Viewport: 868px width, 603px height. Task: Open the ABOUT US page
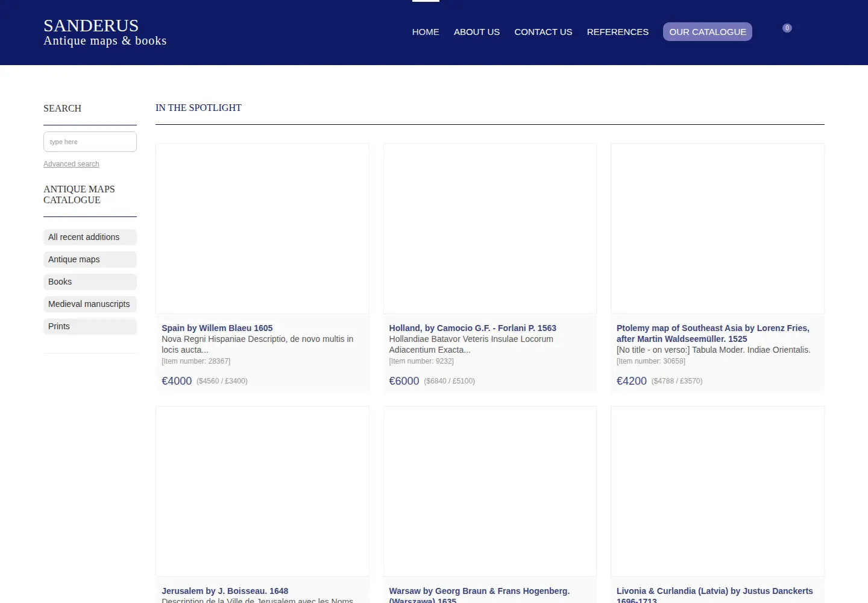click(x=477, y=32)
